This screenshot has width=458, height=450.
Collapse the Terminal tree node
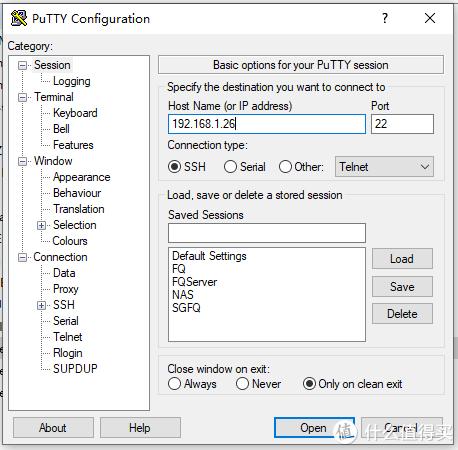(x=22, y=97)
